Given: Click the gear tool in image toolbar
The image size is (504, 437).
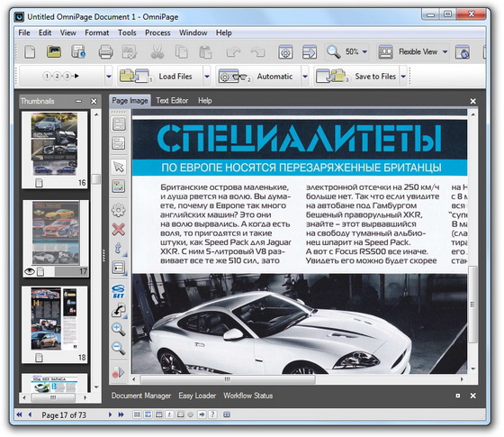Looking at the screenshot, I should (x=119, y=211).
